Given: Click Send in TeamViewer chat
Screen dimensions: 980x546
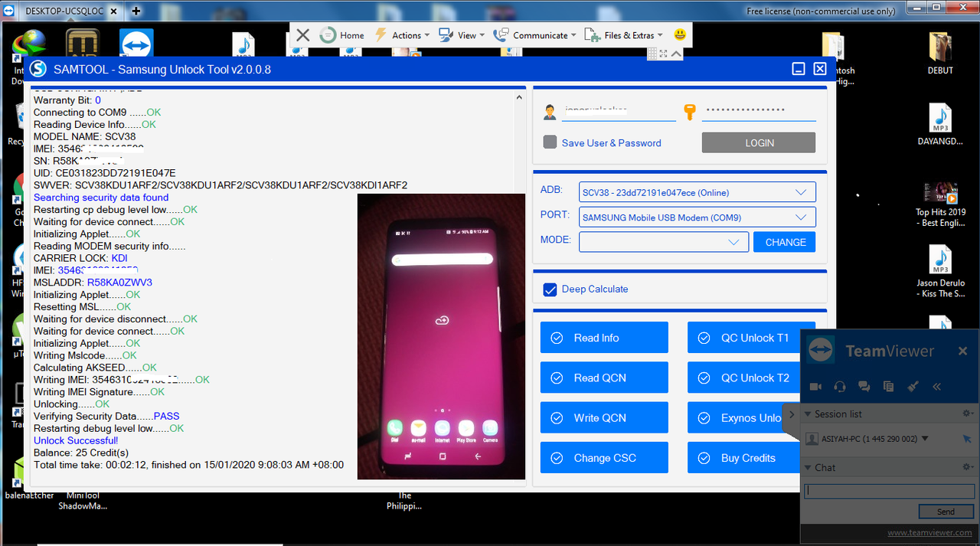Looking at the screenshot, I should coord(946,512).
